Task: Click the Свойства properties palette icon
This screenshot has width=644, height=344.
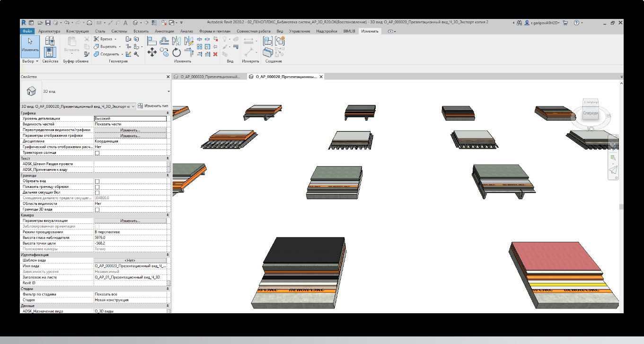Action: 50,52
